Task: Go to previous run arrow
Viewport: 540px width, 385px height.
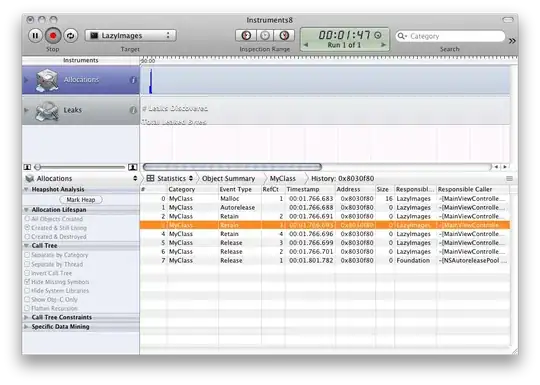Action: click(306, 45)
